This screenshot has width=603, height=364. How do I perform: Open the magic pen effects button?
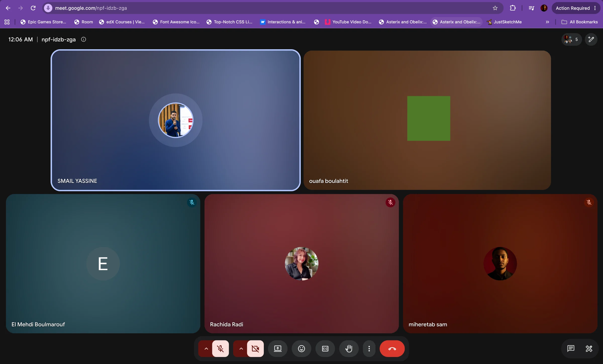(591, 39)
